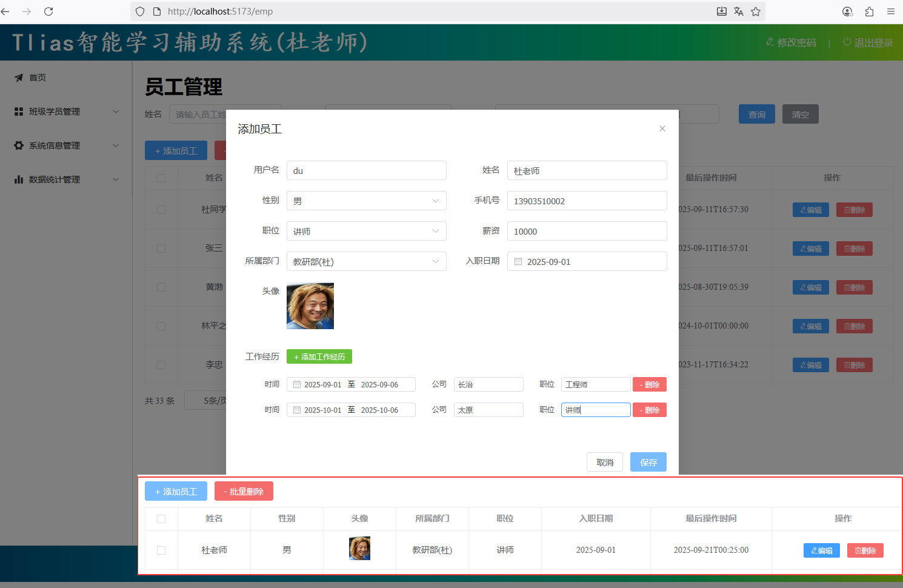Viewport: 903px width, 588px height.
Task: Open the browser translate page icon
Action: tap(738, 12)
